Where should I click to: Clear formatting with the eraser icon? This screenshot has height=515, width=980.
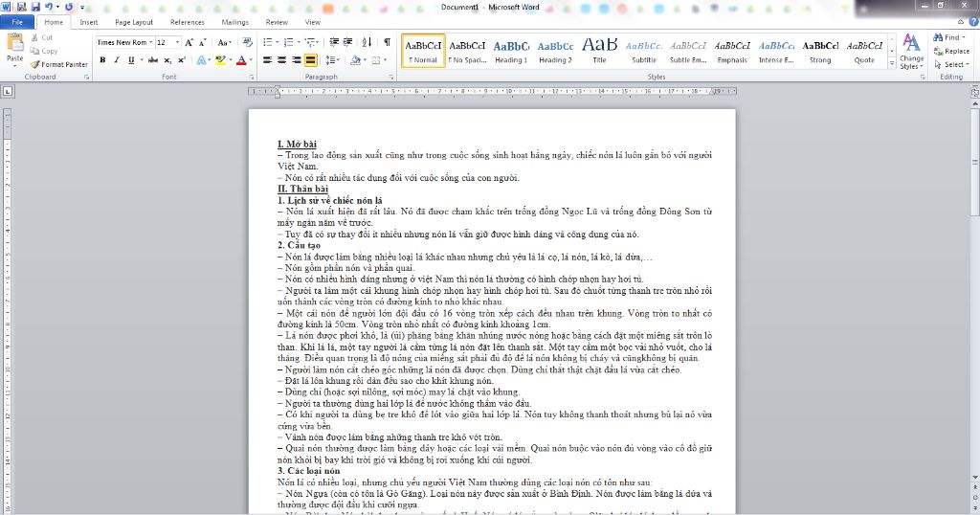[x=248, y=42]
